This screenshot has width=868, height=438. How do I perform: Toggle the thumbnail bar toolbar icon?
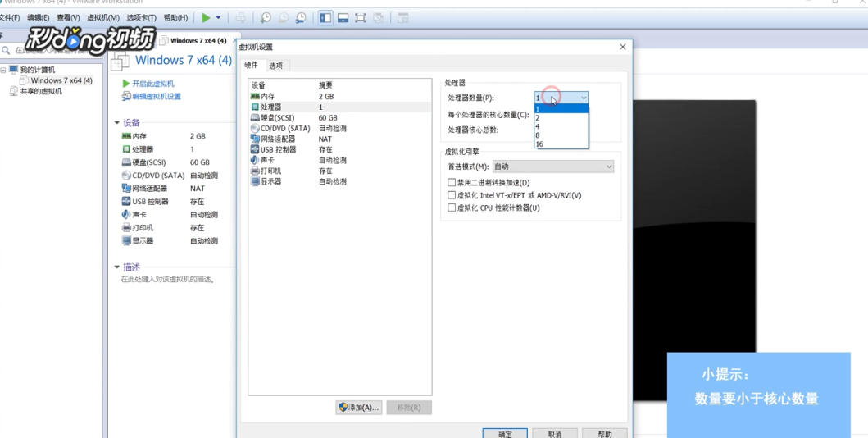(x=343, y=18)
